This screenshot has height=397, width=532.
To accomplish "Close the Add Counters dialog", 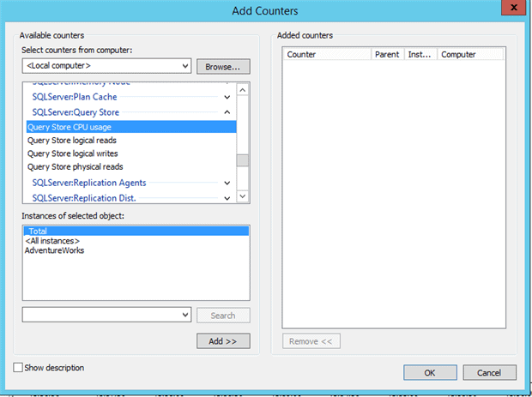I will (514, 8).
